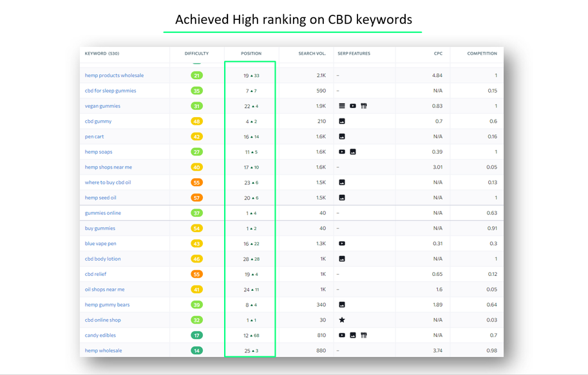This screenshot has height=375, width=588.
Task: Sort by the Difficulty column header
Action: tap(196, 54)
